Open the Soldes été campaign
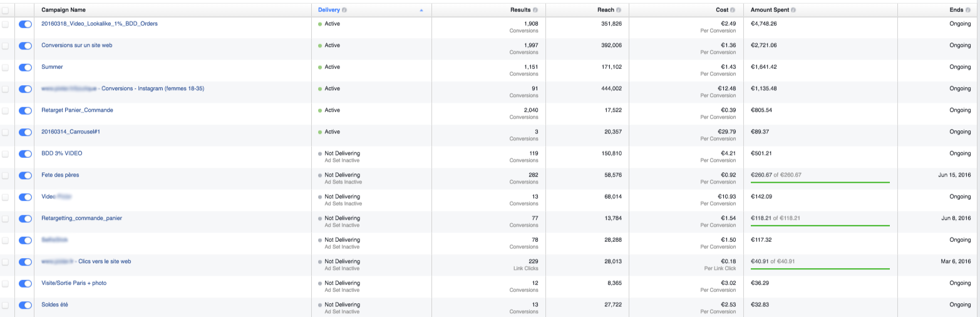This screenshot has width=980, height=317. 54,304
